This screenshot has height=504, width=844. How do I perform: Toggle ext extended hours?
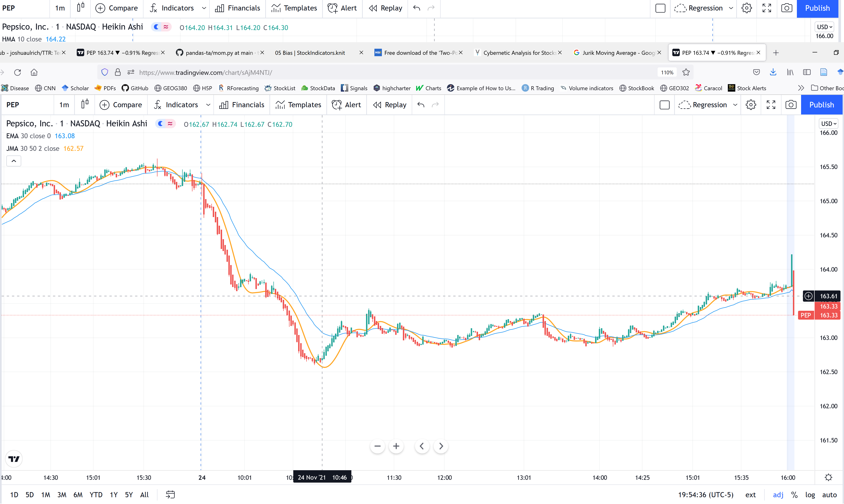click(x=750, y=494)
